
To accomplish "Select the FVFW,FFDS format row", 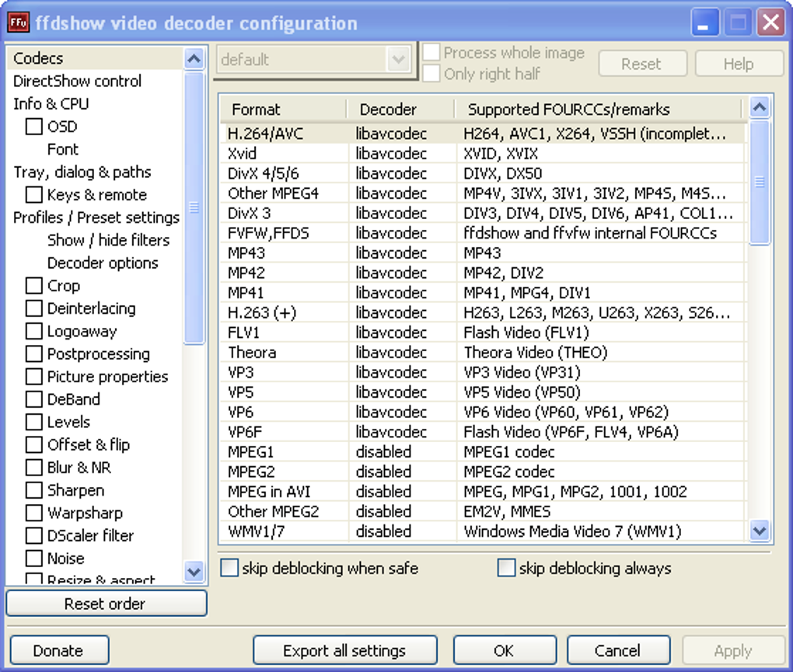I will (x=483, y=233).
